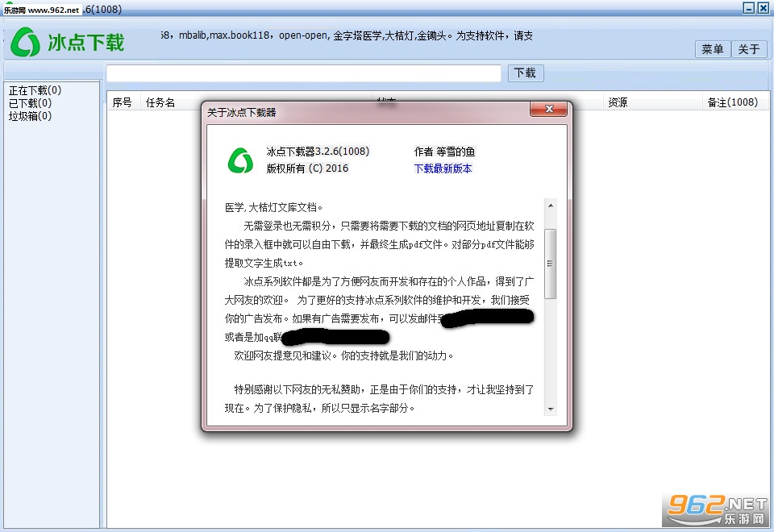This screenshot has height=532, width=774.
Task: Click the scroll down arrow in About text
Action: tap(551, 409)
